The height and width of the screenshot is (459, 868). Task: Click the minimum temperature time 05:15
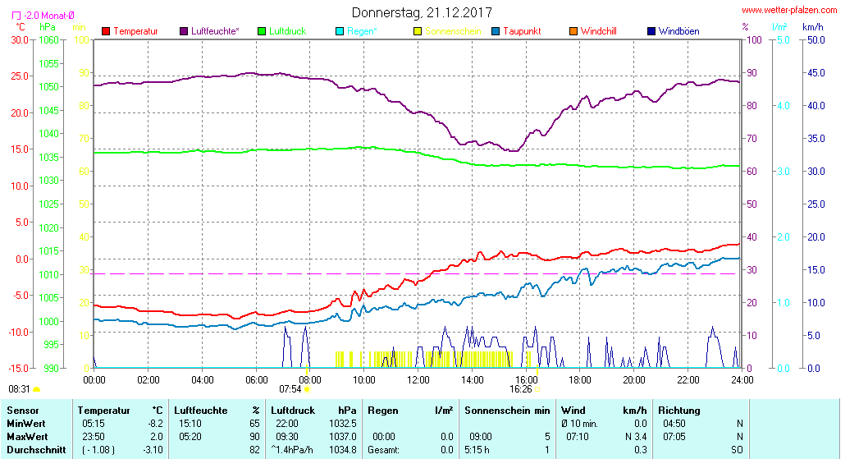[x=93, y=424]
